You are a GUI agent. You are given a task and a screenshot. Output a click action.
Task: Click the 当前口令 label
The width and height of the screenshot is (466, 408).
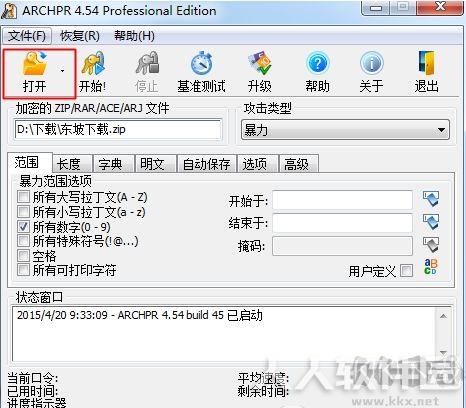tap(32, 378)
